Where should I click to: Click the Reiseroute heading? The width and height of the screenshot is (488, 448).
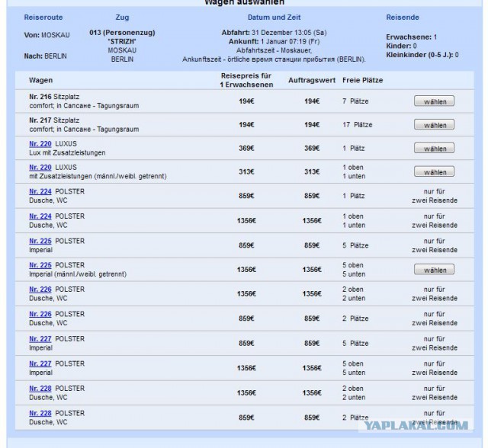(43, 18)
